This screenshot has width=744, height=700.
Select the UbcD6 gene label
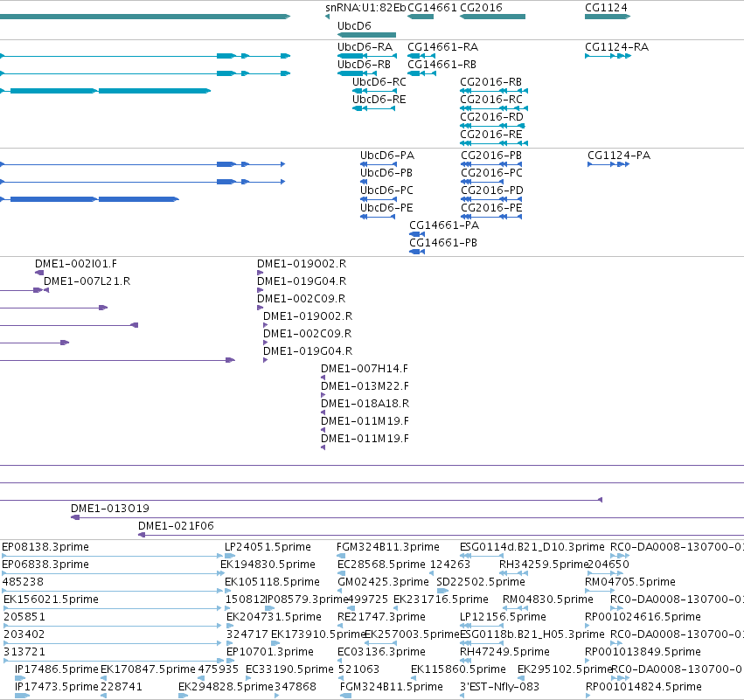pos(354,26)
